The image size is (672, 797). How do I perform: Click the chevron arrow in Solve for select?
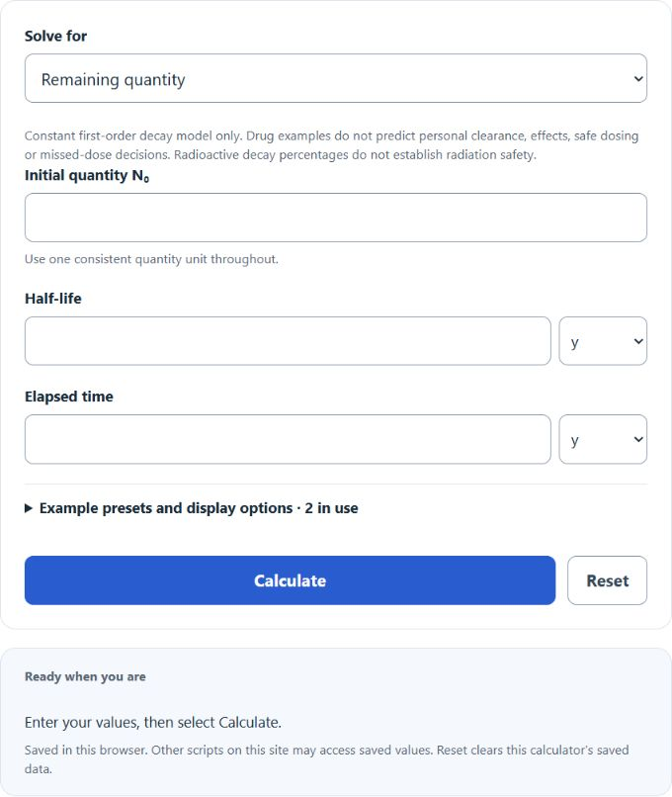pyautogui.click(x=638, y=79)
